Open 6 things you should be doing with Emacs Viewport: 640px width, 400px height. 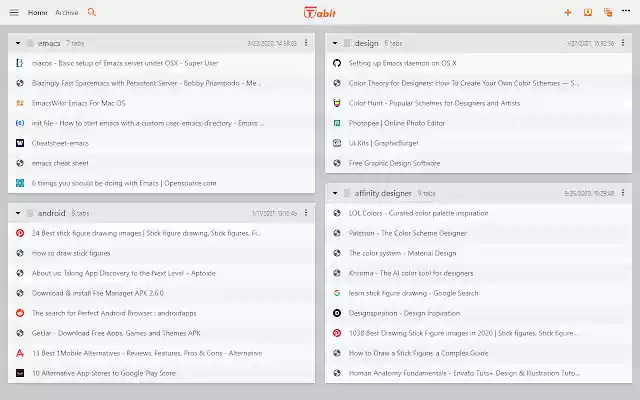(x=124, y=183)
